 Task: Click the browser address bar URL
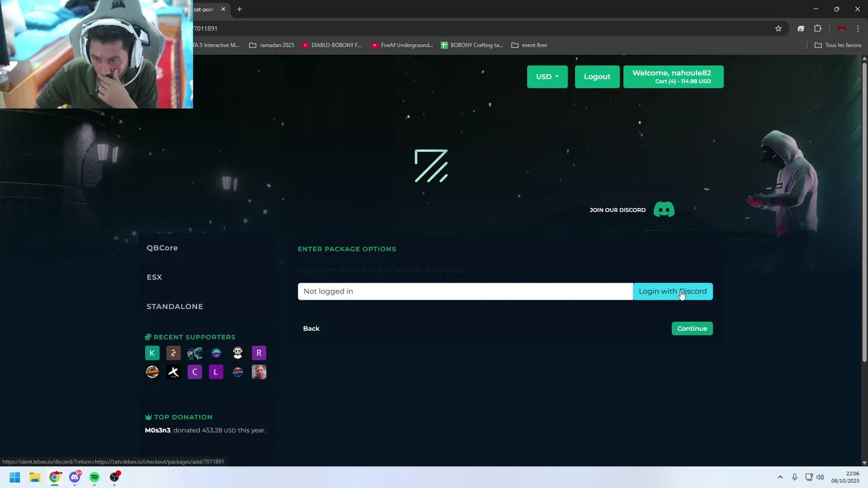pyautogui.click(x=205, y=28)
